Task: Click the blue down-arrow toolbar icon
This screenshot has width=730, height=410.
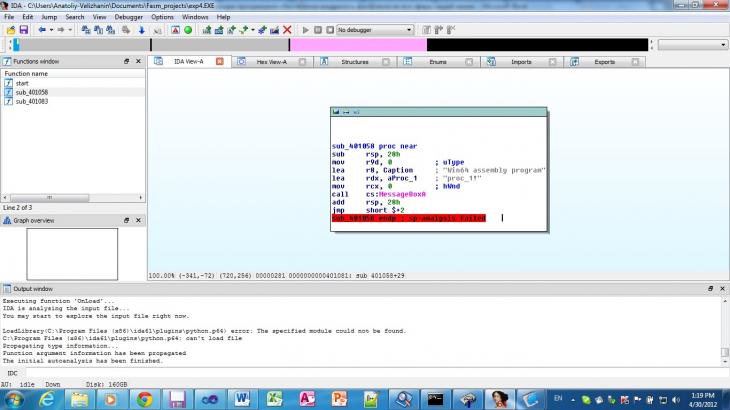Action: (x=142, y=30)
